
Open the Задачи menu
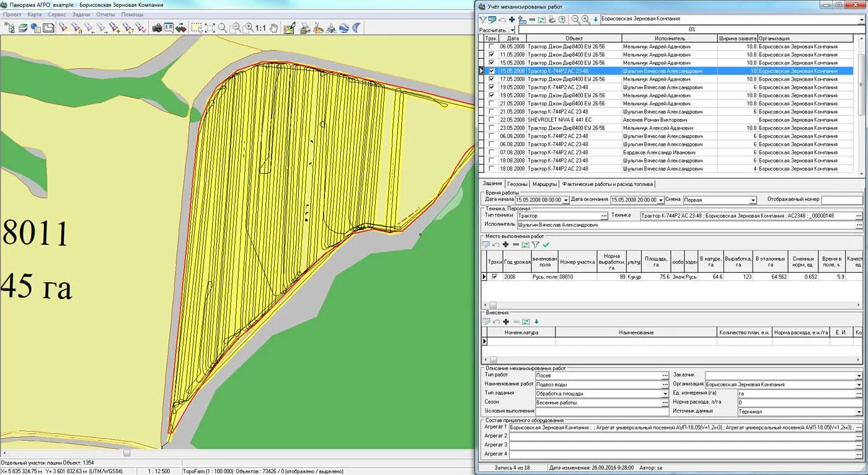(x=81, y=14)
